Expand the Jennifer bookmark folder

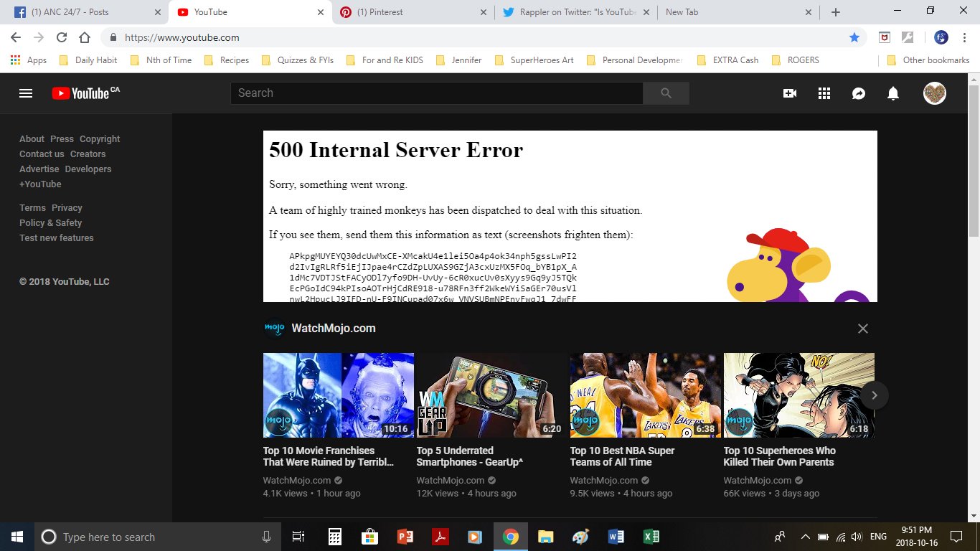pos(458,60)
